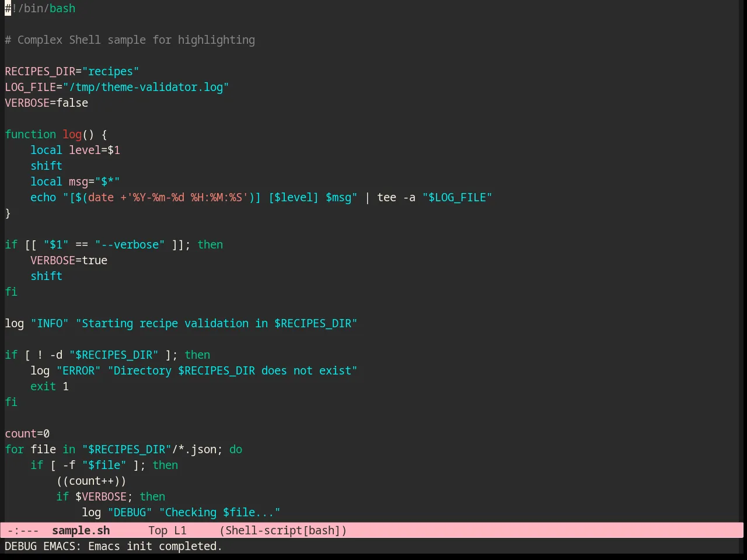This screenshot has width=747, height=560.
Task: Click the string "recipes"
Action: pyautogui.click(x=111, y=71)
